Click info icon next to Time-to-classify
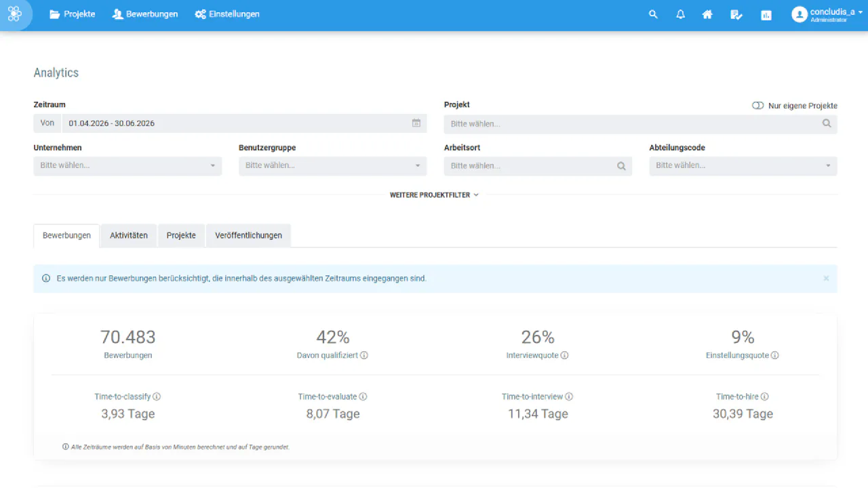 [x=157, y=396]
